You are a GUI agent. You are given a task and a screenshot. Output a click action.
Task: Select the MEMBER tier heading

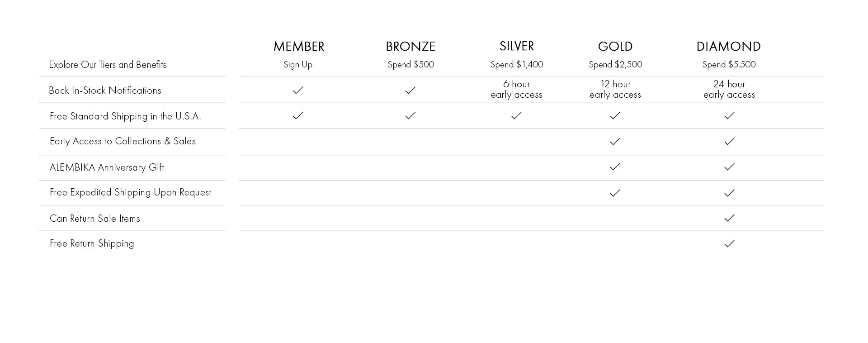point(299,47)
